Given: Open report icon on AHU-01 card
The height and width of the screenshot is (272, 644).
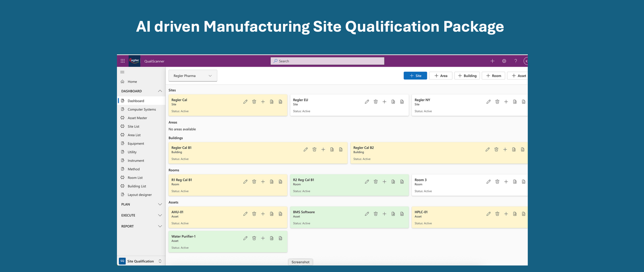Looking at the screenshot, I should [x=280, y=214].
